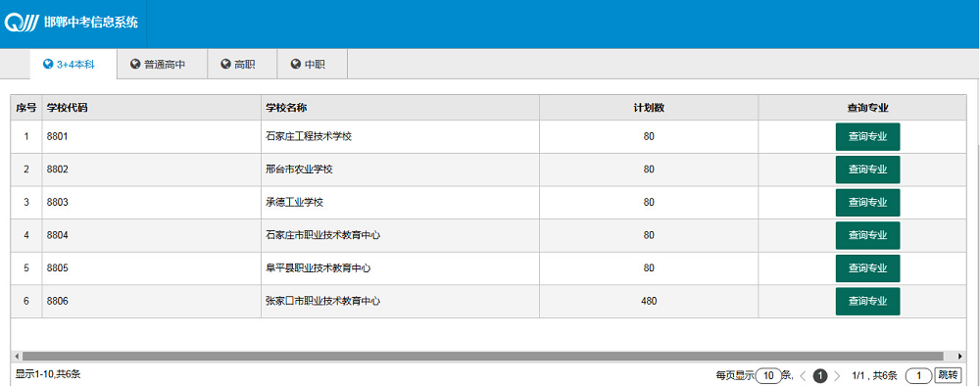
Task: Click the 显示1-10,共6条 status text
Action: click(x=48, y=375)
